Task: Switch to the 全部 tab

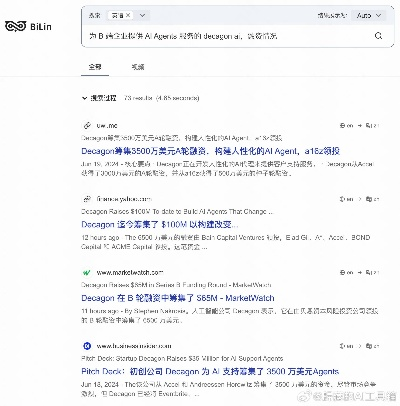Action: 95,67
